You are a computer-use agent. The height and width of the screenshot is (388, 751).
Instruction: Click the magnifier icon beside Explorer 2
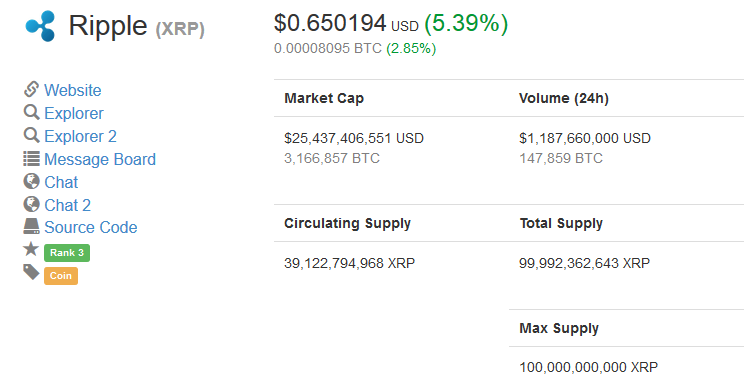(31, 135)
